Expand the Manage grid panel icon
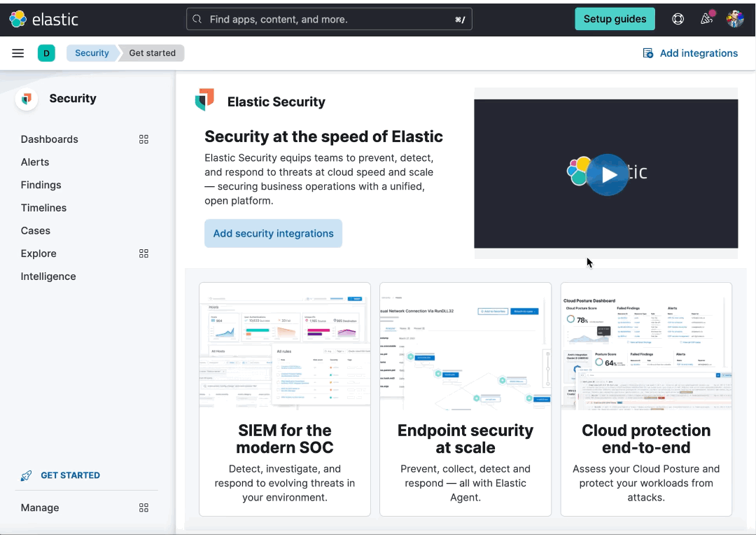Image resolution: width=756 pixels, height=539 pixels. click(143, 507)
